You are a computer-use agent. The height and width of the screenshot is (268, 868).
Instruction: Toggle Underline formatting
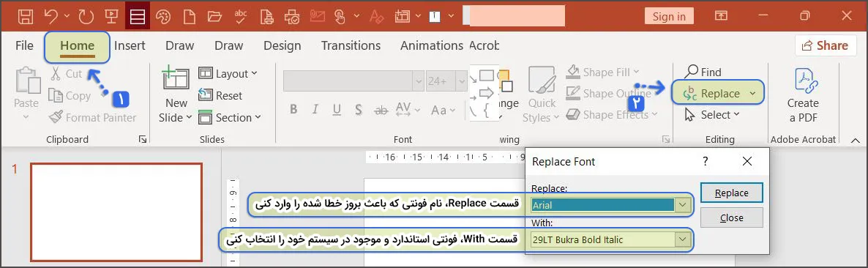pyautogui.click(x=337, y=110)
